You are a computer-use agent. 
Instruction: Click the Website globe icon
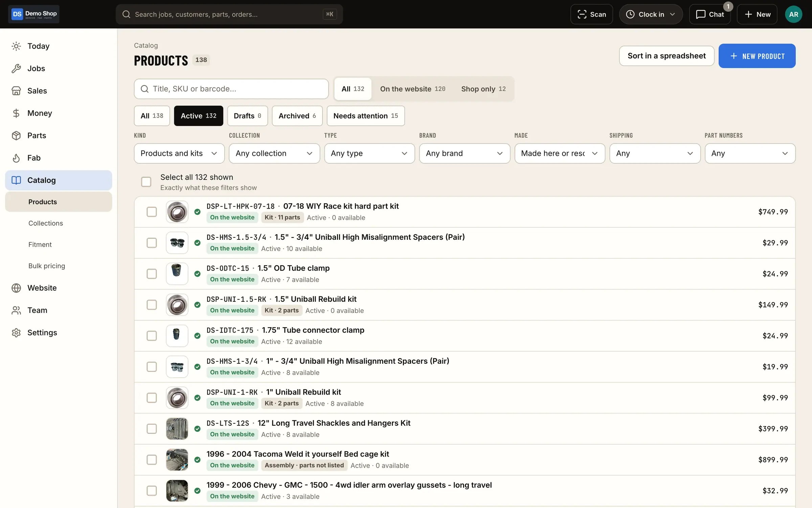16,288
